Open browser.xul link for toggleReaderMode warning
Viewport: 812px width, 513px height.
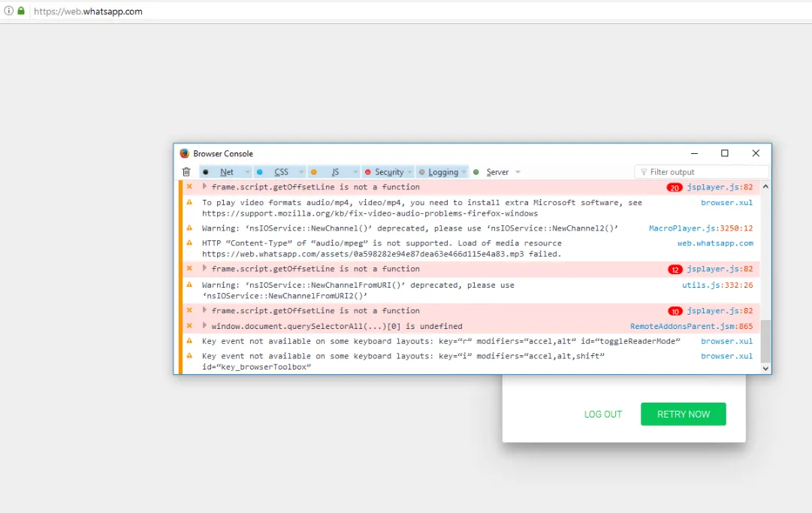[726, 341]
